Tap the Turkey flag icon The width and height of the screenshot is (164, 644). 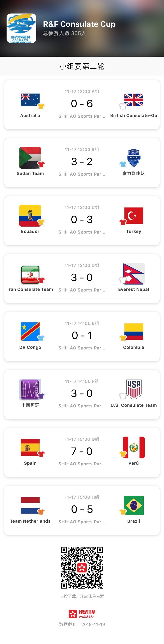click(x=134, y=215)
